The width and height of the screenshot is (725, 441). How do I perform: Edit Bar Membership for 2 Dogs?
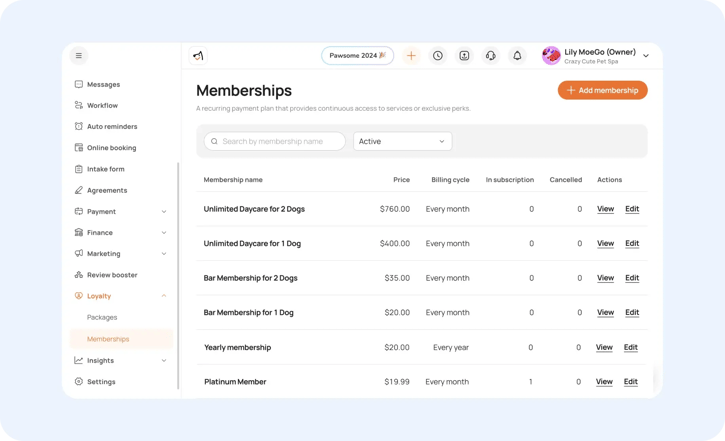click(x=632, y=278)
